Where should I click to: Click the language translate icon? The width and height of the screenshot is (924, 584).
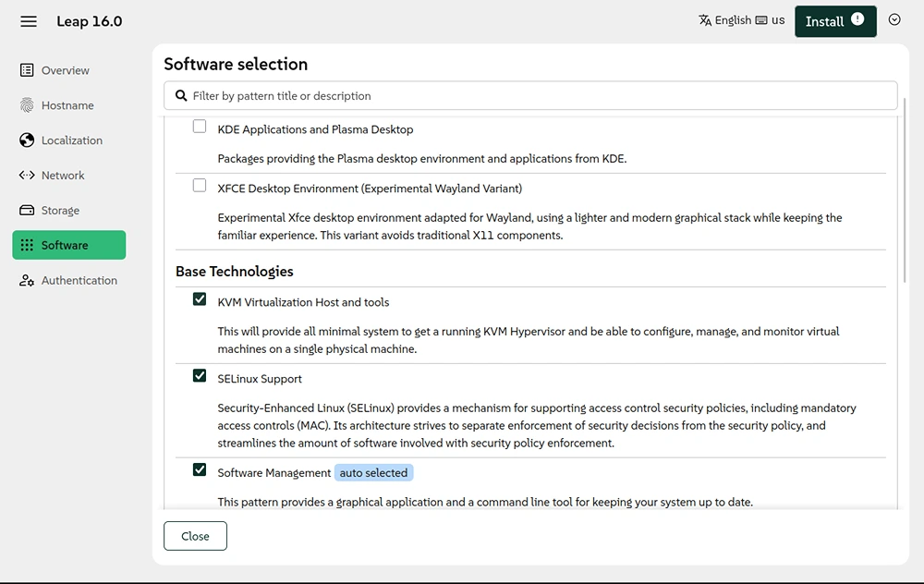[705, 20]
